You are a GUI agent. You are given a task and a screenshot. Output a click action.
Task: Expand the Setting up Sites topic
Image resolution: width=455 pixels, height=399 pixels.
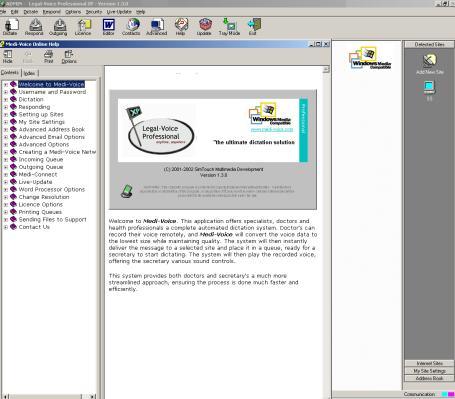tap(5, 115)
